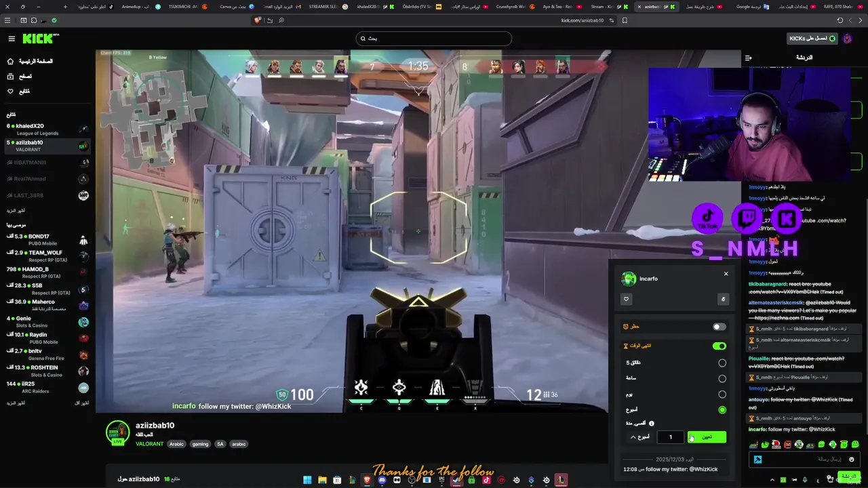
Task: Open File Explorer from taskbar
Action: pos(322,480)
